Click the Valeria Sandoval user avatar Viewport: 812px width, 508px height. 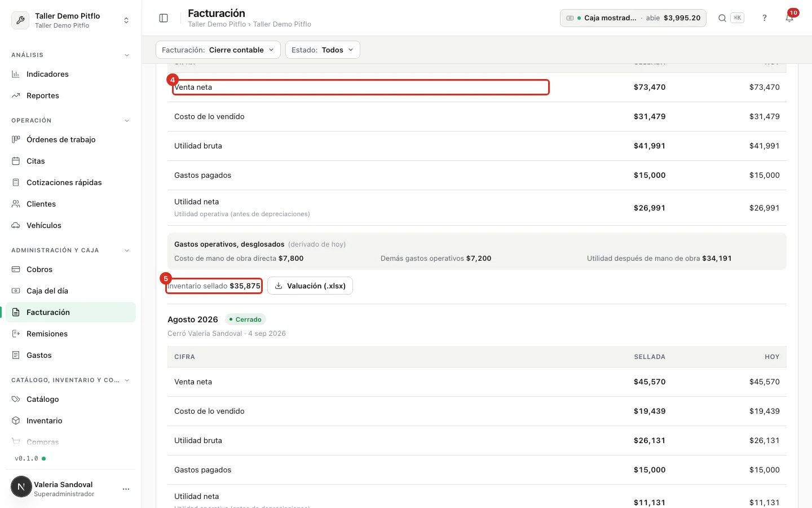tap(21, 487)
